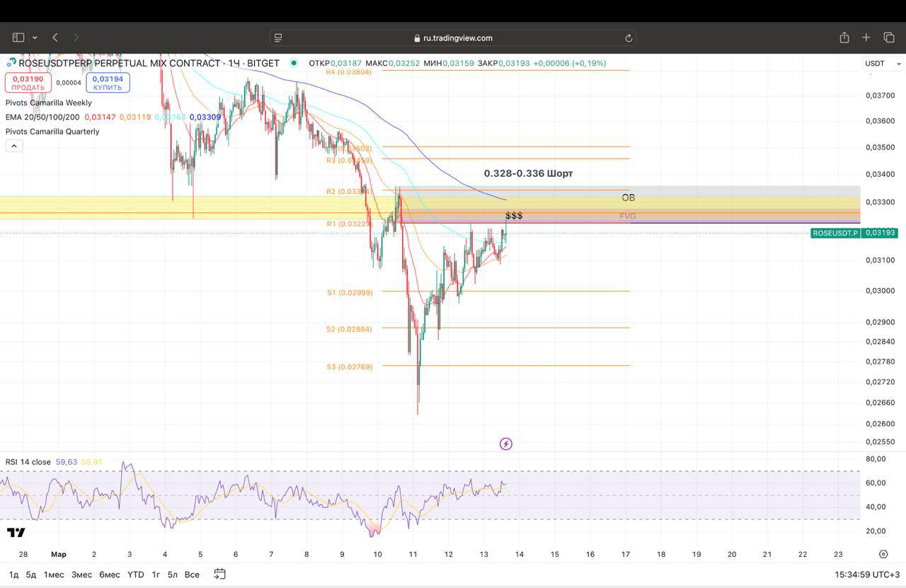The width and height of the screenshot is (906, 588).
Task: Click the lightning event marker on chart
Action: pyautogui.click(x=505, y=444)
